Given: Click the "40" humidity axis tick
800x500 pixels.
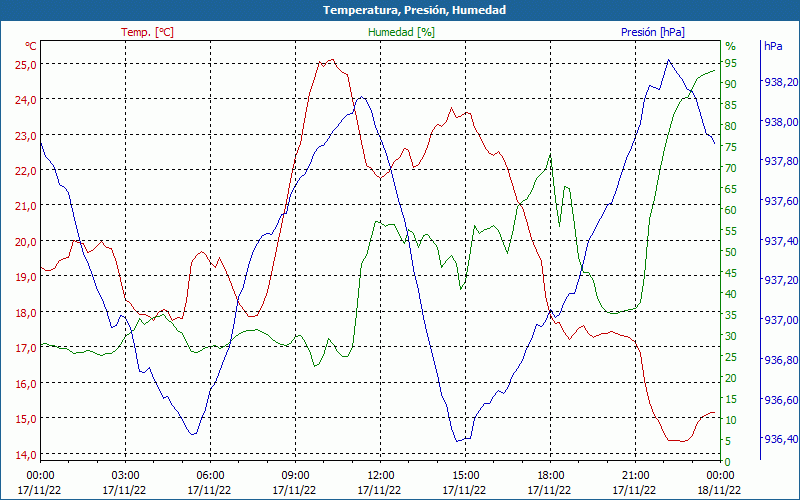Looking at the screenshot, I should (x=731, y=294).
